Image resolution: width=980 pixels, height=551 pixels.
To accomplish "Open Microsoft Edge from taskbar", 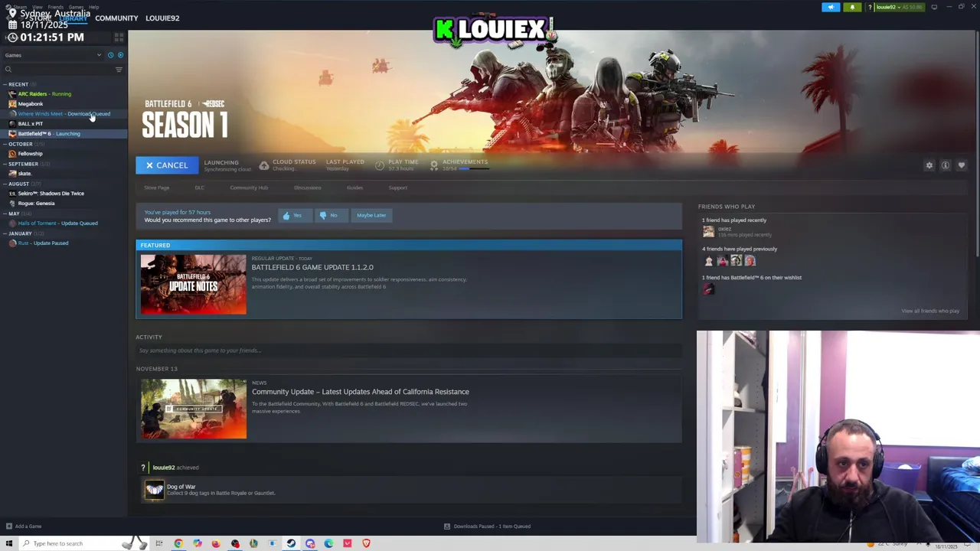I will point(328,543).
